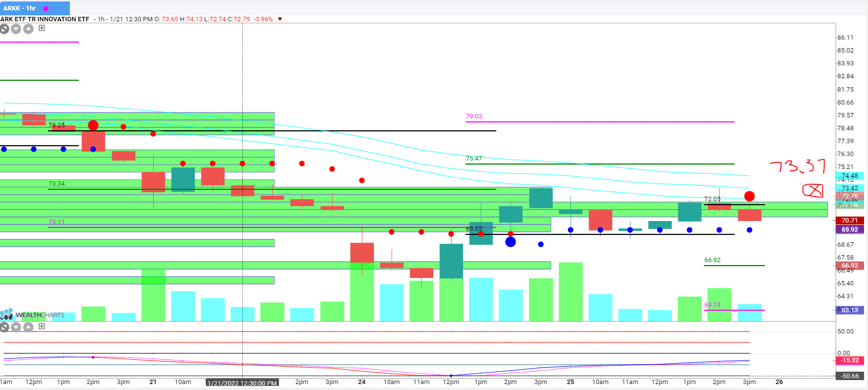
Task: Click the red down triangle after -3.96%
Action: (x=280, y=19)
